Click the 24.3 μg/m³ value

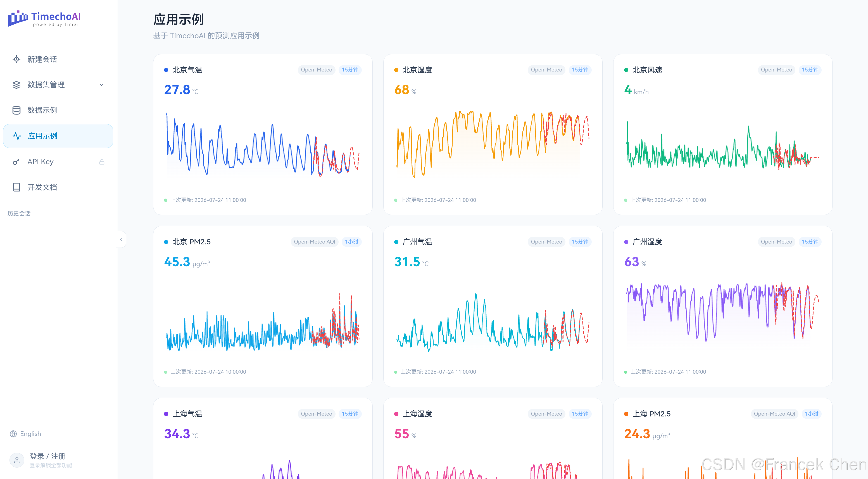tap(647, 434)
